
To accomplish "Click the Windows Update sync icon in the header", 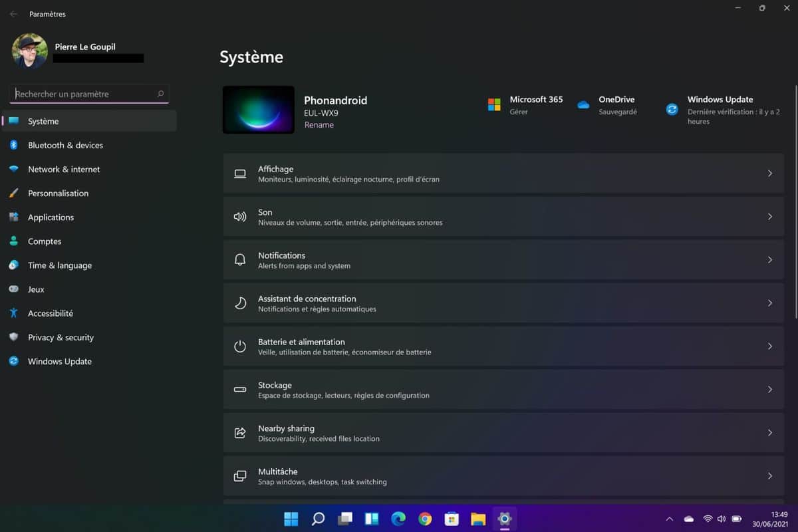I will 672,109.
